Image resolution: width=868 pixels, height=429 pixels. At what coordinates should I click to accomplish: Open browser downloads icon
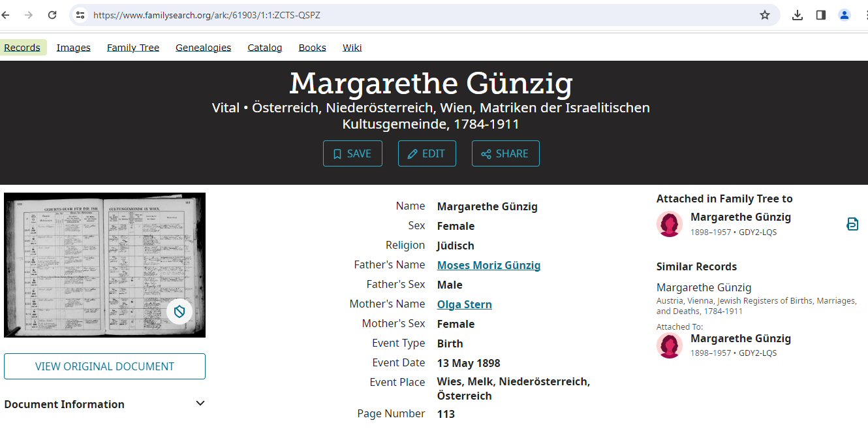pos(798,15)
